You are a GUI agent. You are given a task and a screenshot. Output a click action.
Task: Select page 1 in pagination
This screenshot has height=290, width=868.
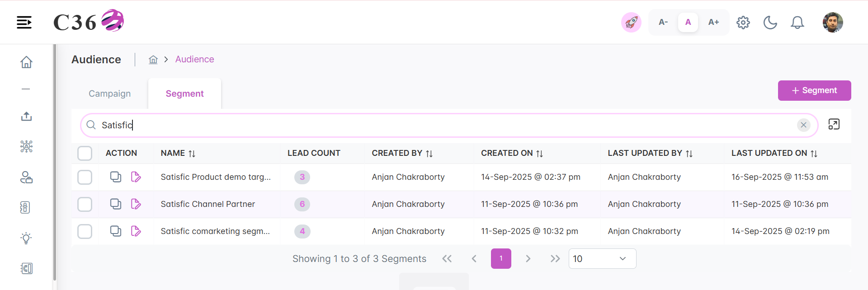click(x=501, y=258)
